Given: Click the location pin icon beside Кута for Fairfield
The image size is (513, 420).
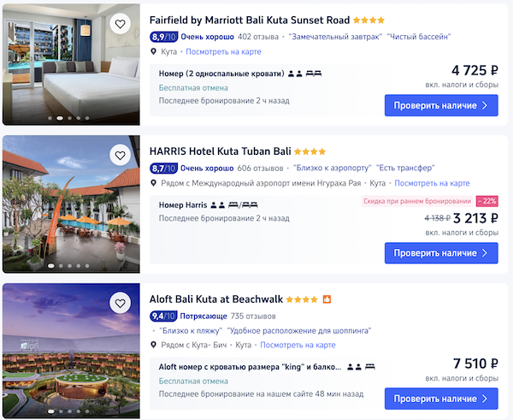Looking at the screenshot, I should click(153, 52).
